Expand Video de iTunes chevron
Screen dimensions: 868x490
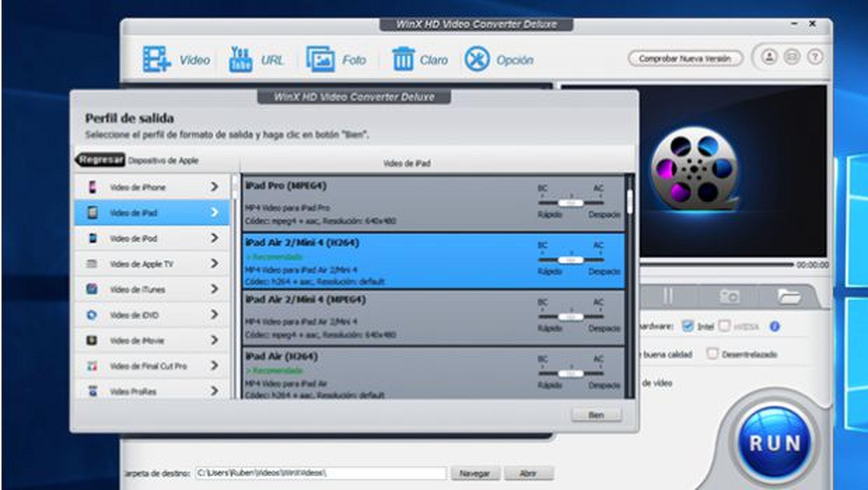tap(214, 289)
